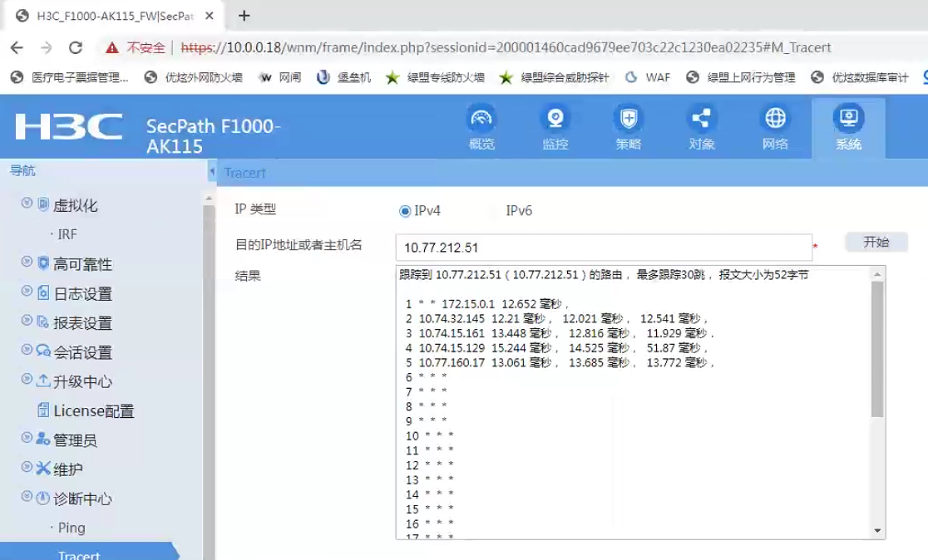Screen dimensions: 928x560
Task: Select Ping in navigation tree
Action: [71, 528]
